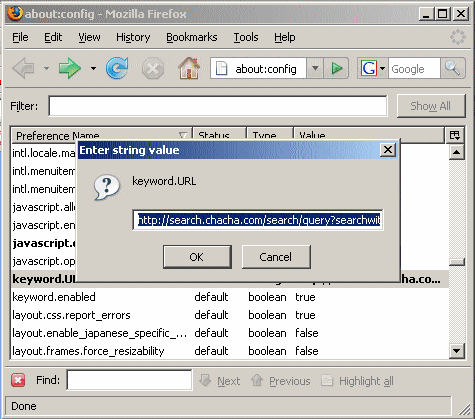This screenshot has height=419, width=475.
Task: Click the vertical scrollbar thumb
Action: [x=457, y=262]
